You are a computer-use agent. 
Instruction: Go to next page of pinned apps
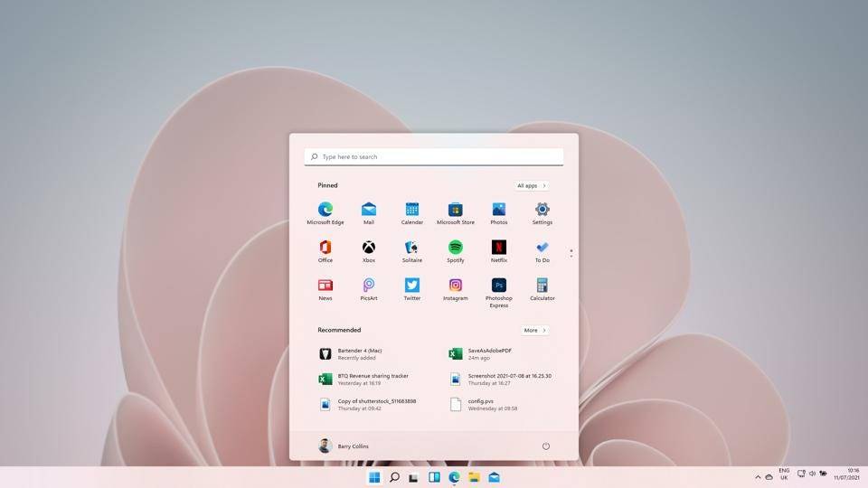(571, 257)
